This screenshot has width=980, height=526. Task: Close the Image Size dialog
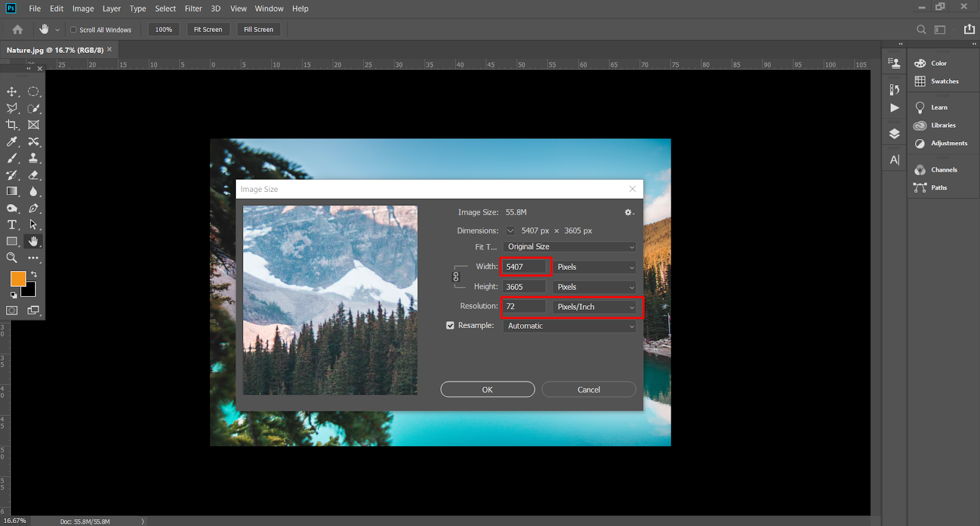tap(633, 189)
